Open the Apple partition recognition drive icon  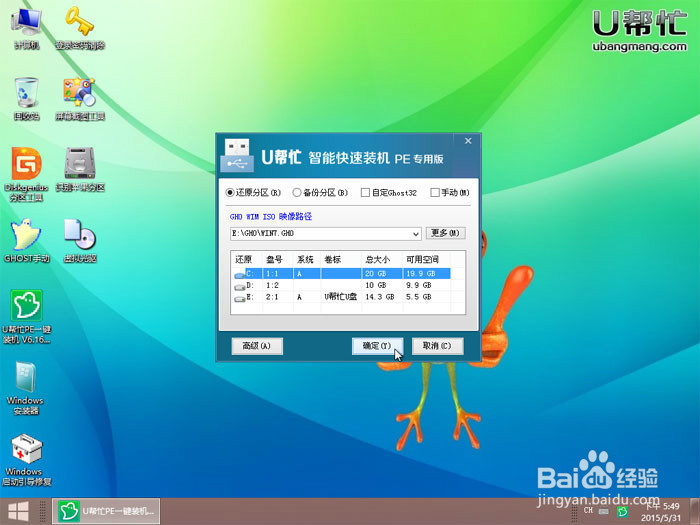80,170
